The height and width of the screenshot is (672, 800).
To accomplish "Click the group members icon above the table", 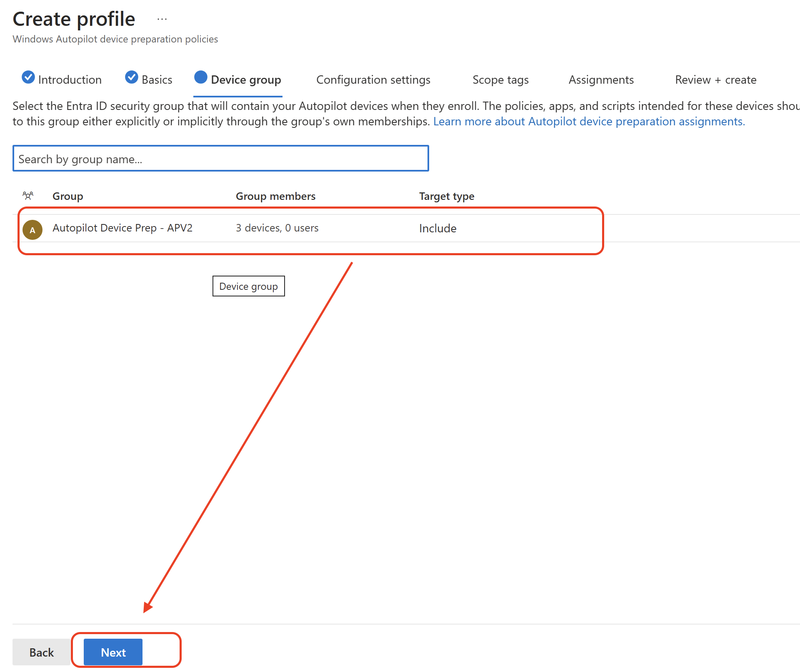I will [28, 195].
